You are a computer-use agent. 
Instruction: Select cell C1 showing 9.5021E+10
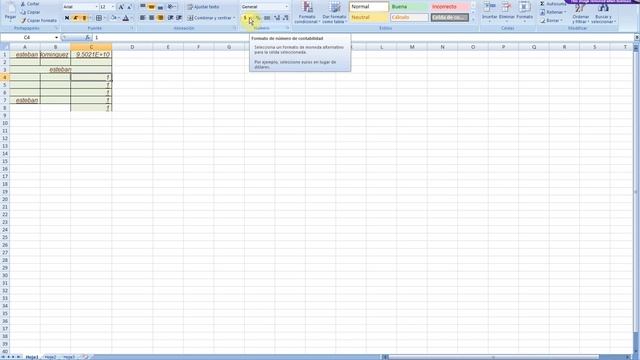[x=91, y=54]
